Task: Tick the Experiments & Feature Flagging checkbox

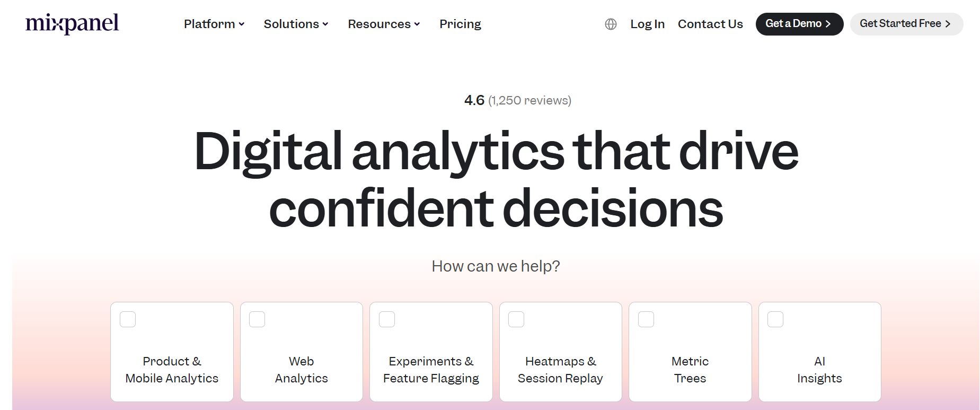Action: coord(387,319)
